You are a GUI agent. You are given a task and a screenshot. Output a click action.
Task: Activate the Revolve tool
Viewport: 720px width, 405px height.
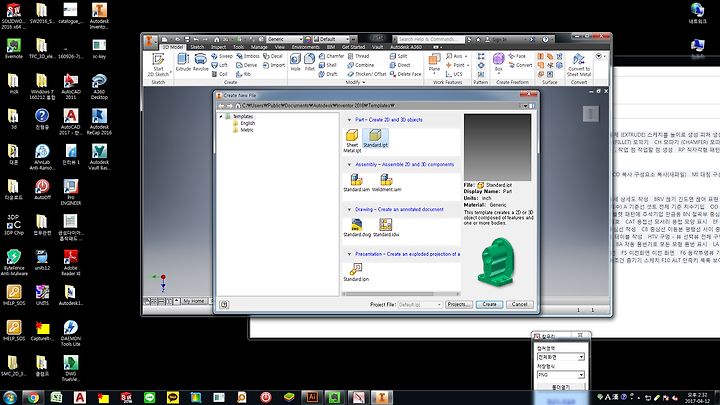[200, 62]
